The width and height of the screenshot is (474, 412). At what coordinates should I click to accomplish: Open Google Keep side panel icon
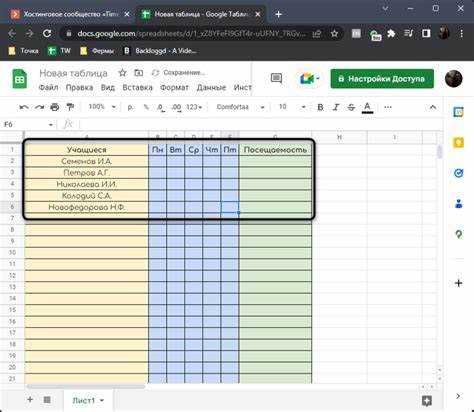[458, 142]
